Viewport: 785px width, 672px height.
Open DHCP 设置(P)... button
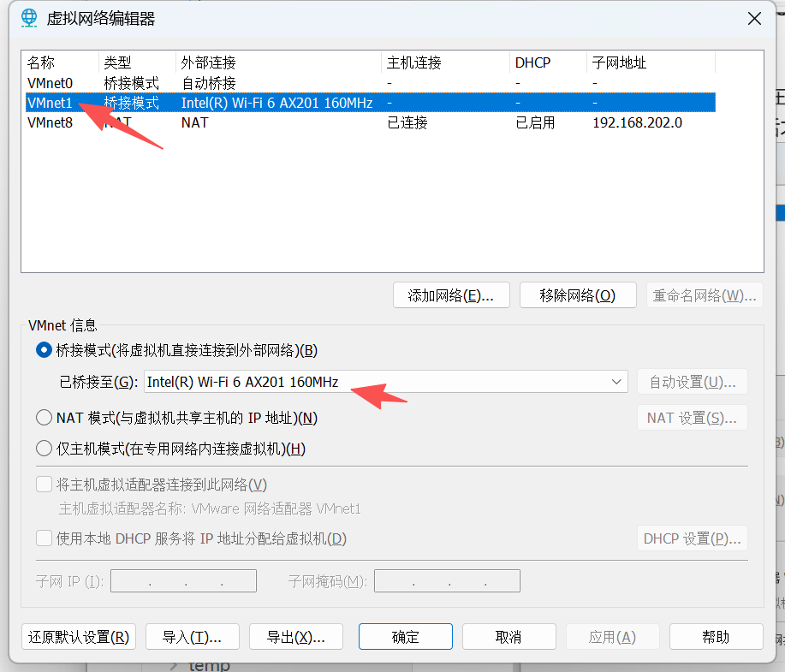tap(693, 538)
